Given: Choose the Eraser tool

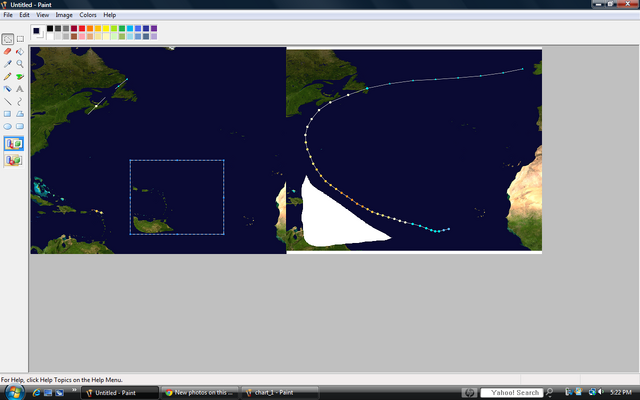Looking at the screenshot, I should (8, 51).
